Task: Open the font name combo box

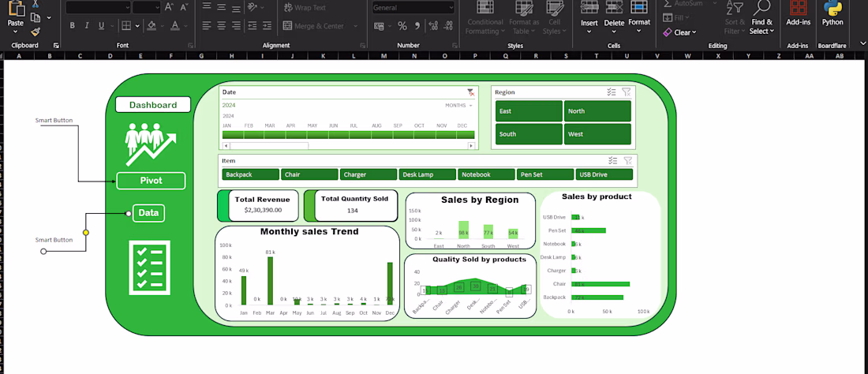Action: pyautogui.click(x=98, y=7)
